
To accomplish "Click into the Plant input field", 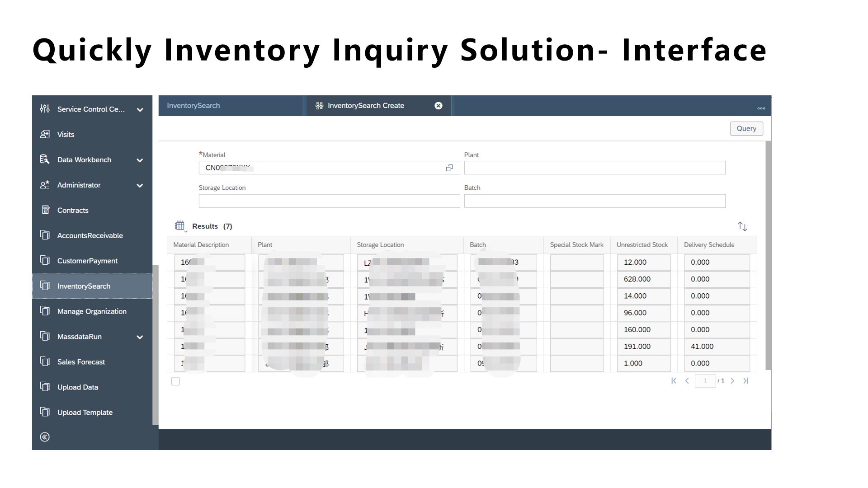I will (594, 168).
